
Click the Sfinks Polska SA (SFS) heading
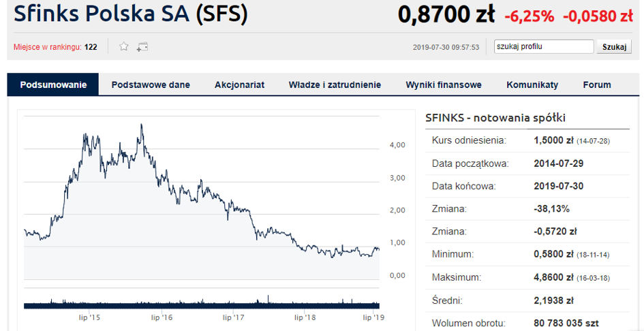click(x=131, y=14)
